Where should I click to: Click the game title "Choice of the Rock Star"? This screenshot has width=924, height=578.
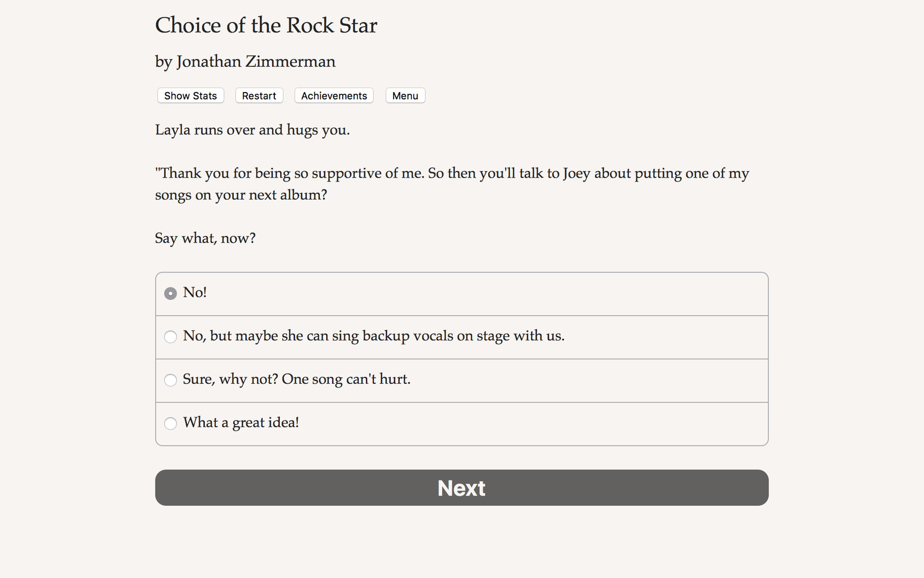(x=266, y=25)
